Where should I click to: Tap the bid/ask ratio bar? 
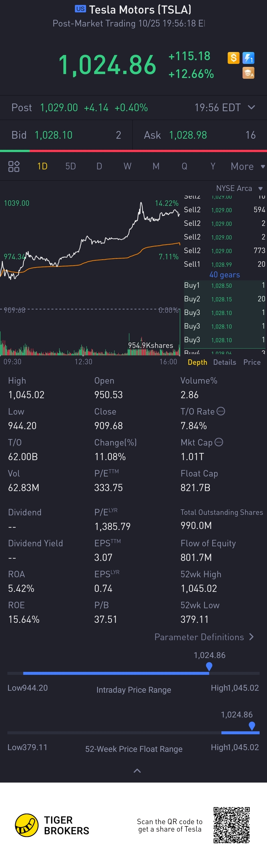coord(133,151)
